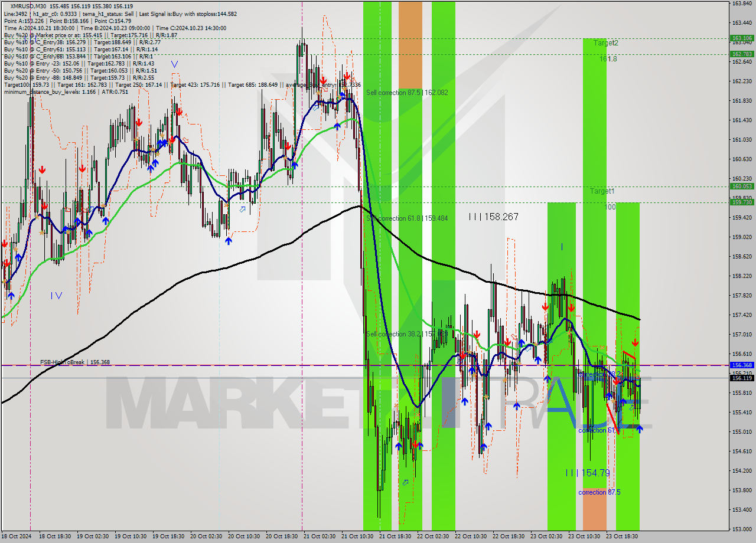Screen dimensions: 756x543
Task: Click the orange zone below 'correction 87.5'
Action: pos(595,509)
